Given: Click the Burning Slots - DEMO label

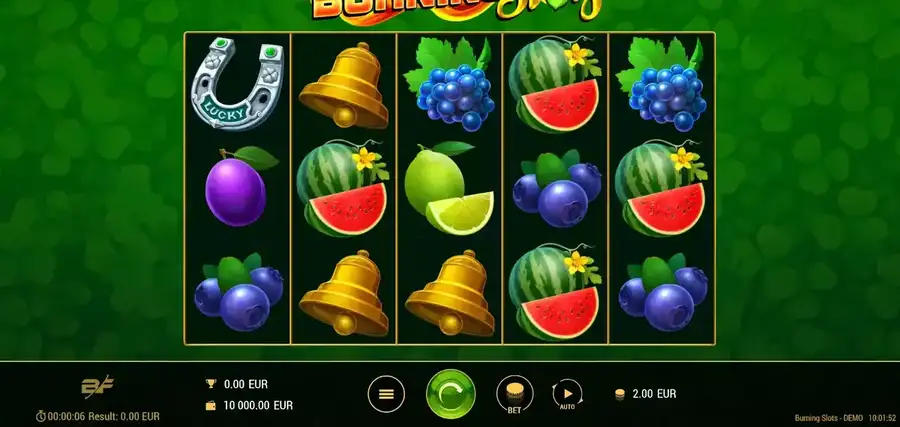Looking at the screenshot, I should 829,418.
